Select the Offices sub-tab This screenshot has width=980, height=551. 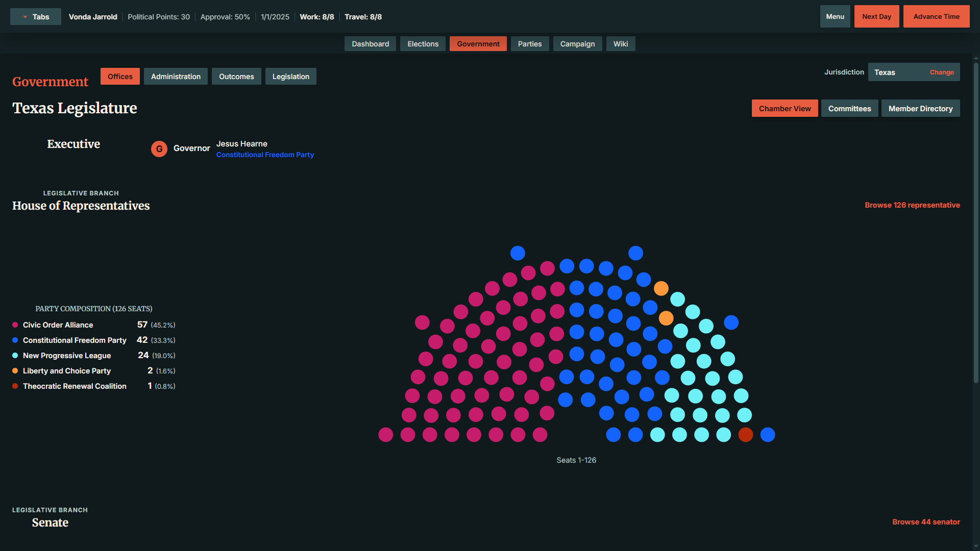tap(120, 77)
